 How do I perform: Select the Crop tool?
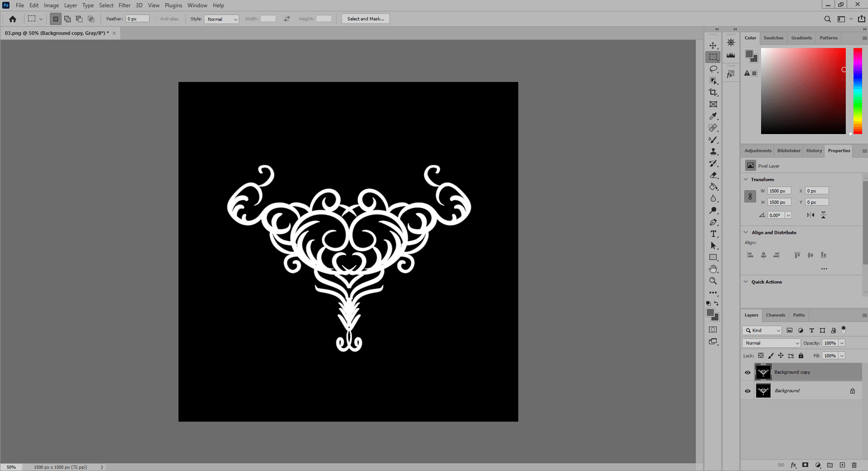coord(713,93)
